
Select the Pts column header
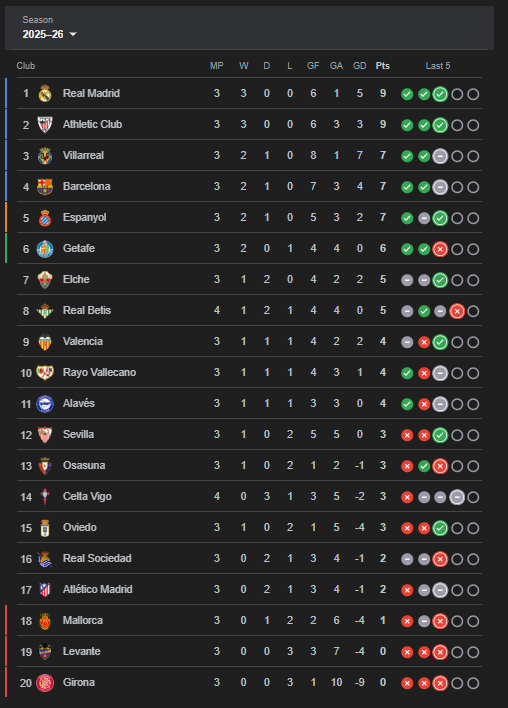point(382,66)
